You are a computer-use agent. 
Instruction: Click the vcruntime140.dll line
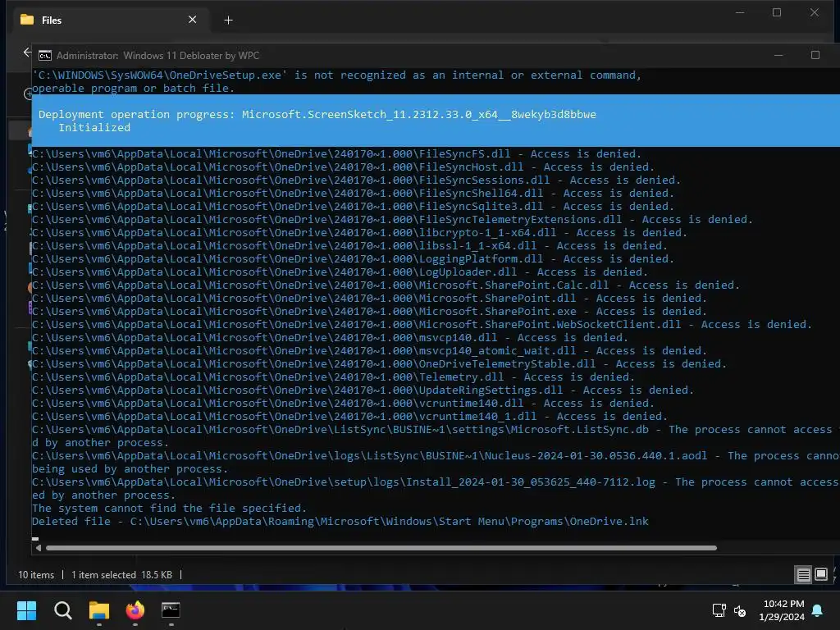click(x=343, y=404)
